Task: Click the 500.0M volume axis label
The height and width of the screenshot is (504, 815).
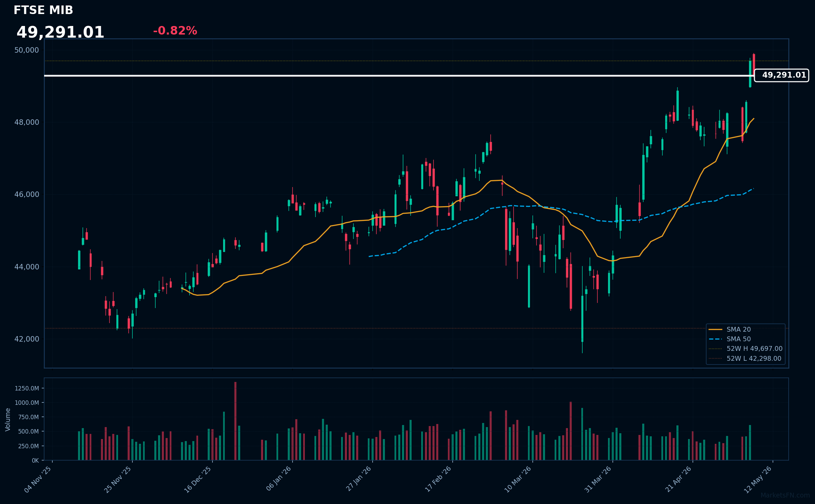Action: coord(28,432)
